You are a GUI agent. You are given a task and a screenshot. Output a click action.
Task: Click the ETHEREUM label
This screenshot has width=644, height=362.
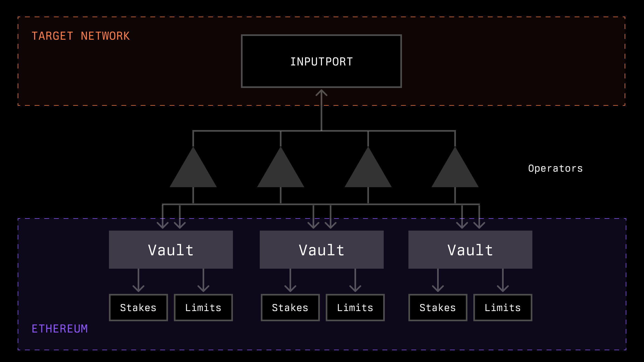point(60,329)
